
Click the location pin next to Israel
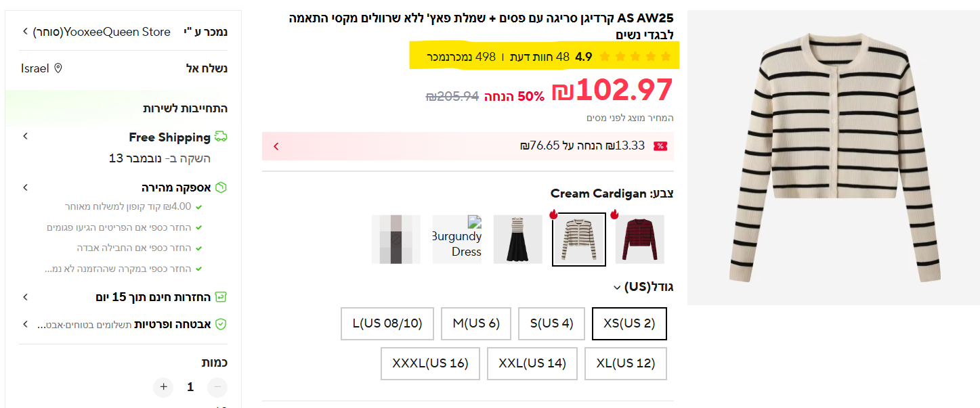[58, 68]
